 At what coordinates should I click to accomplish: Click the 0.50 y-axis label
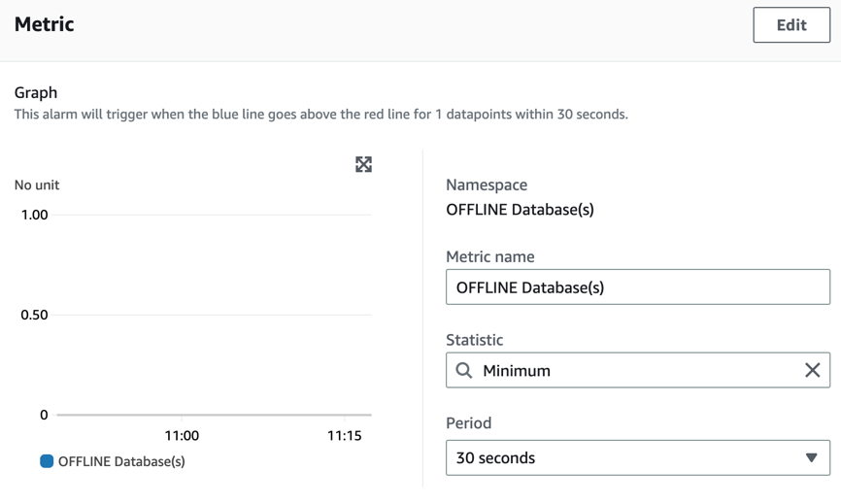[35, 315]
